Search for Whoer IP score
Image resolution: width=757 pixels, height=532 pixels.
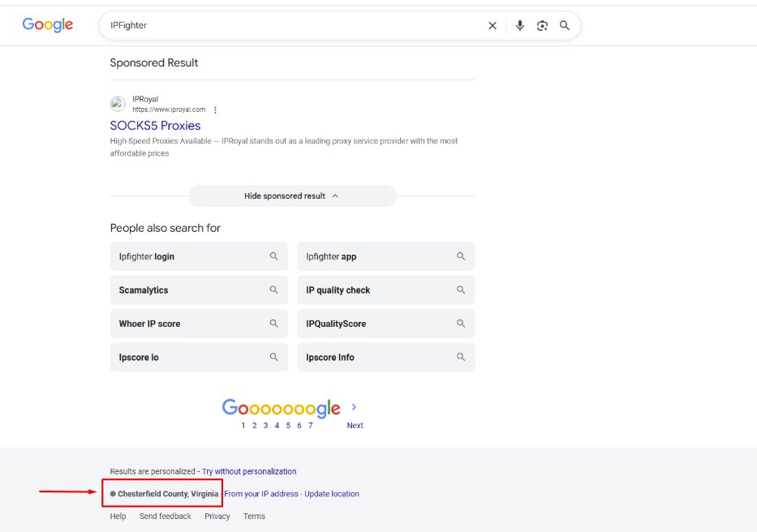[199, 324]
